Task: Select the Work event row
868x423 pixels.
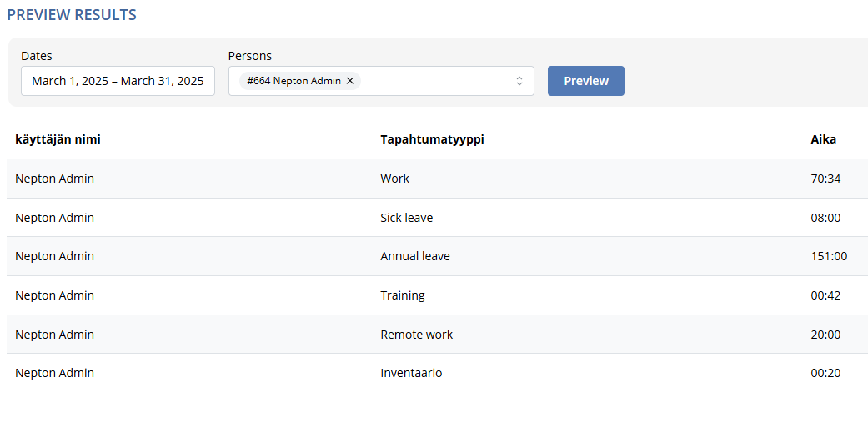Action: pyautogui.click(x=437, y=179)
